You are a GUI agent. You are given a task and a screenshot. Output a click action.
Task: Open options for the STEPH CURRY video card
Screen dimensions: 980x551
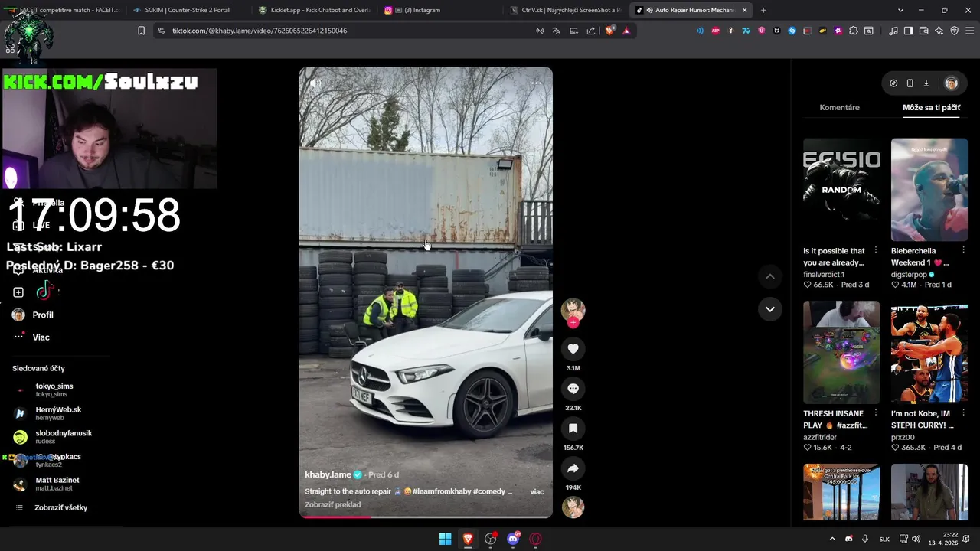point(963,413)
